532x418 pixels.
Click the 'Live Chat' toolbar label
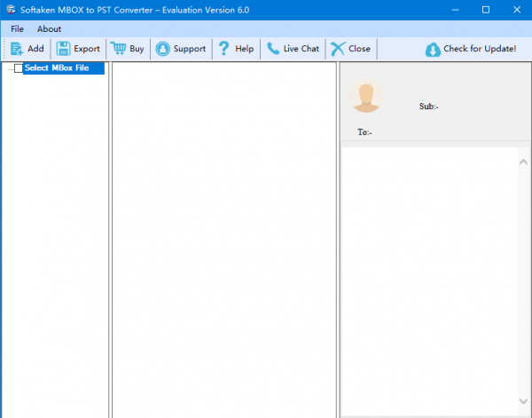coord(301,49)
